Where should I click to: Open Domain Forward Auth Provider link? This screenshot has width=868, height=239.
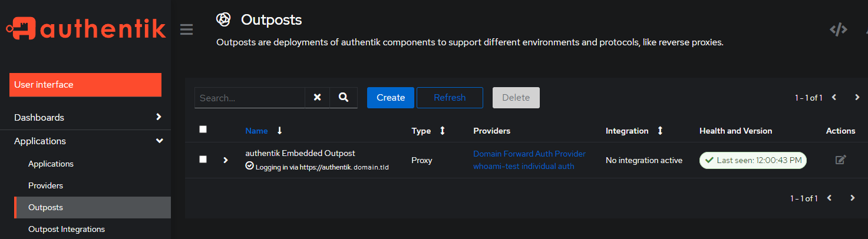529,154
